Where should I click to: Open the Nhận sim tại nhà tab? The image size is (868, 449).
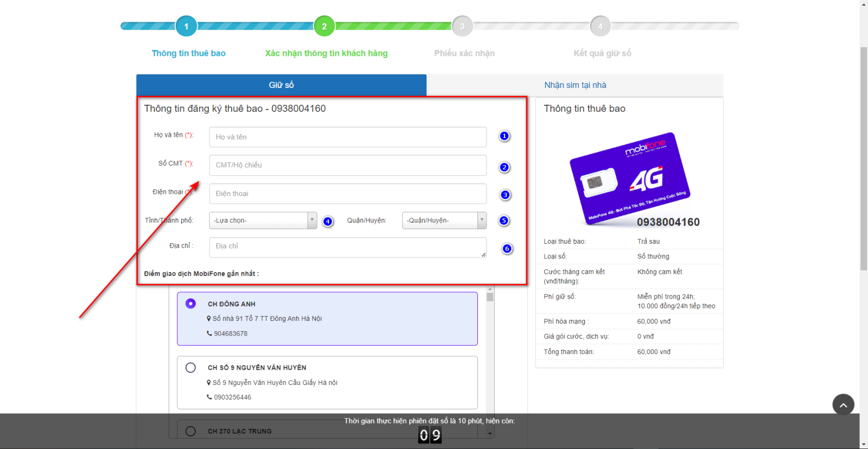(x=575, y=85)
